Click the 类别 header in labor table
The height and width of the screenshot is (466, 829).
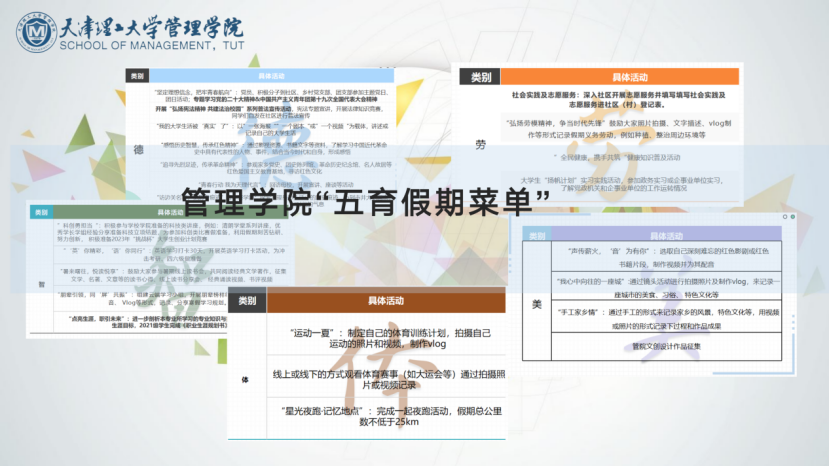coord(480,76)
